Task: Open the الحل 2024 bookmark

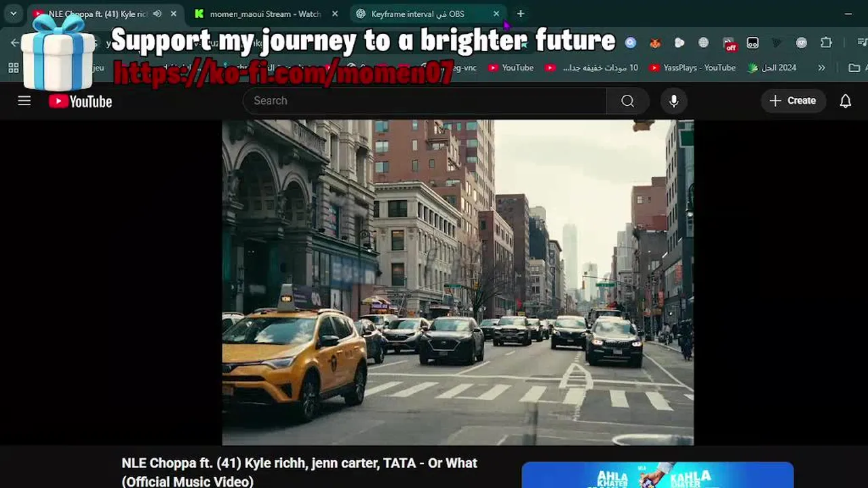Action: (772, 68)
